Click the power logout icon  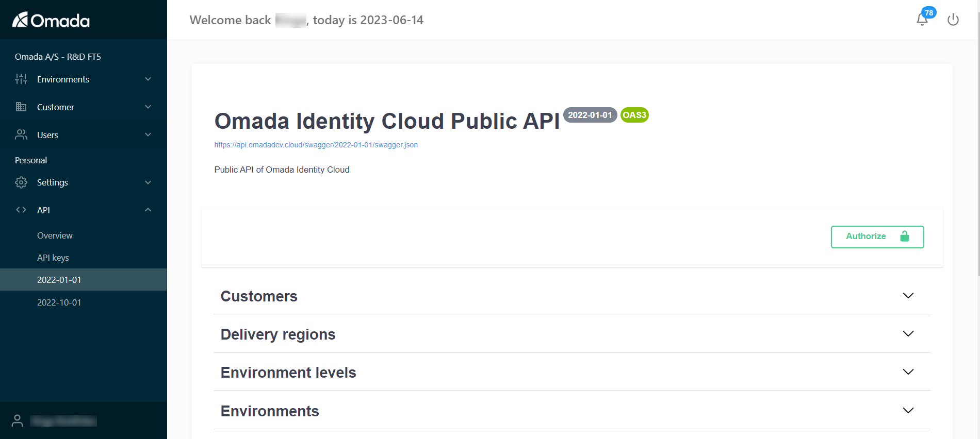[x=953, y=20]
